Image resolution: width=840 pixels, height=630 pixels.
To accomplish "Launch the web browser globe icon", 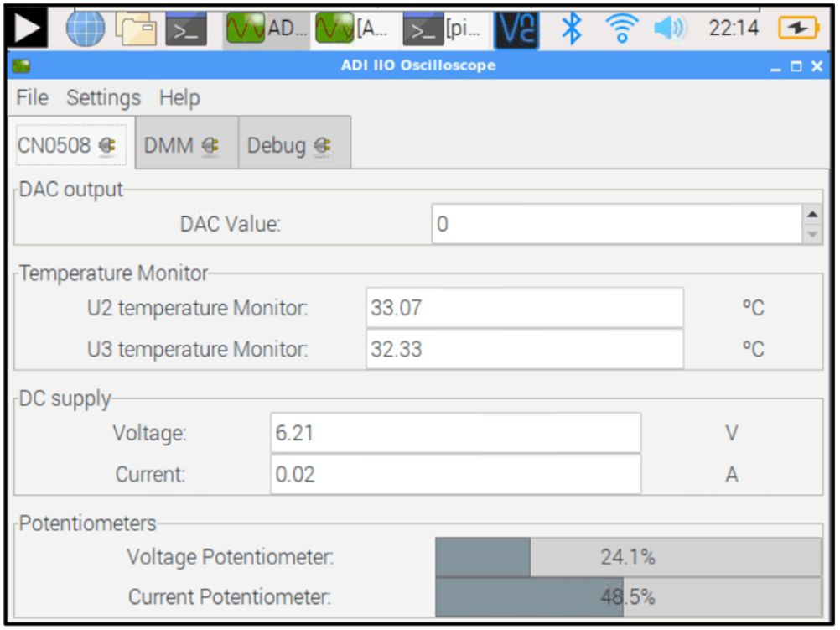I will pos(86,29).
